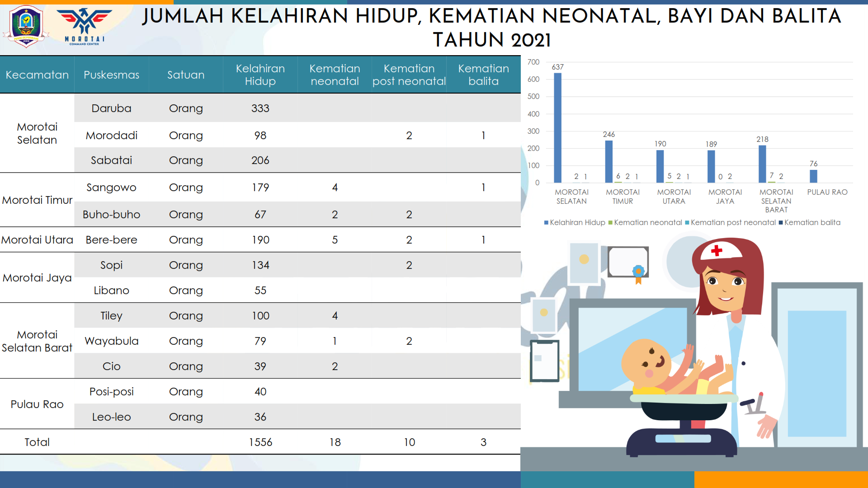Click the PULAU RAO chart axis label
Viewport: 868px width, 488px height.
(827, 192)
